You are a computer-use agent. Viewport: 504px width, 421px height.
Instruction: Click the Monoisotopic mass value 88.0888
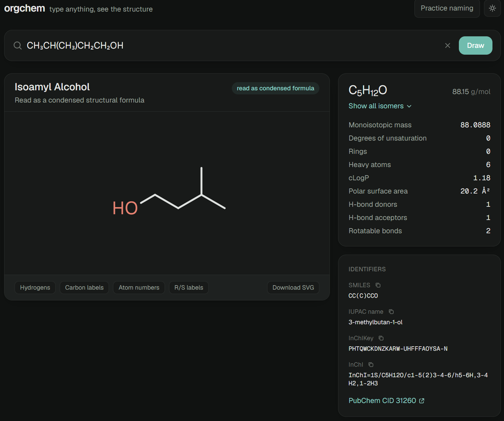click(x=475, y=125)
